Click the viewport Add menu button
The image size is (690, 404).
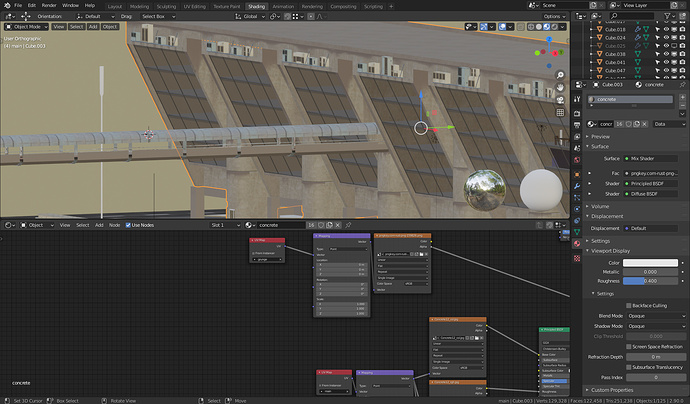[x=93, y=27]
